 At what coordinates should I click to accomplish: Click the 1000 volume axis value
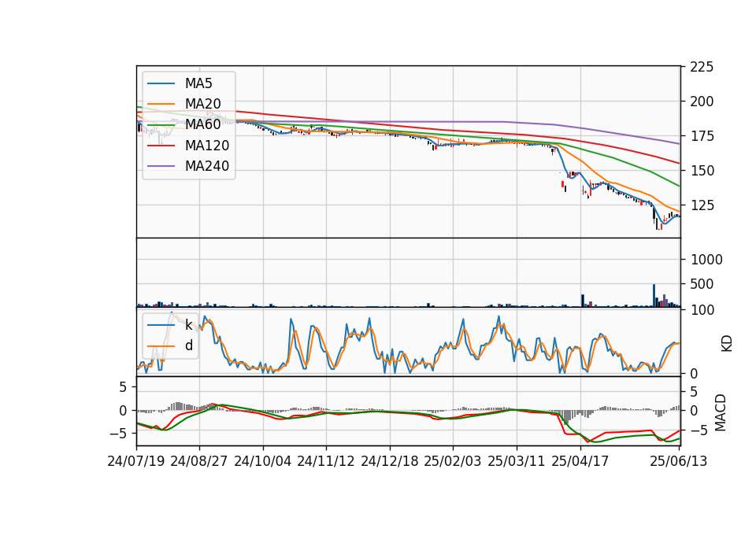tap(706, 260)
